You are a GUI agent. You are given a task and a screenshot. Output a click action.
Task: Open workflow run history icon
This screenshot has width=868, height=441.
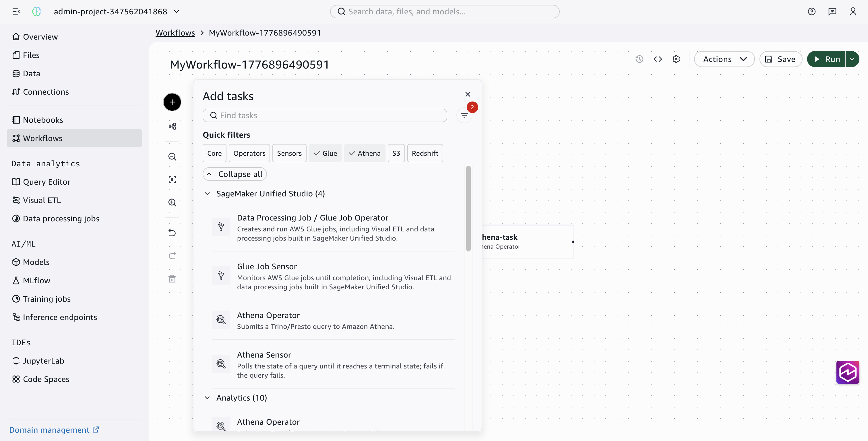pyautogui.click(x=639, y=59)
